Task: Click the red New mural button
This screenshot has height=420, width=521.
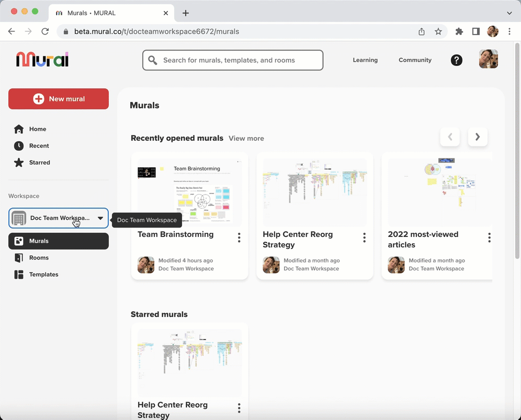Action: 59,99
